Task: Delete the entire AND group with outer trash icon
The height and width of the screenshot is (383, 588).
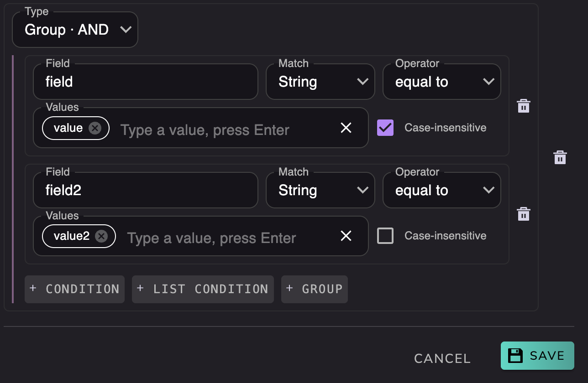Action: pos(560,157)
